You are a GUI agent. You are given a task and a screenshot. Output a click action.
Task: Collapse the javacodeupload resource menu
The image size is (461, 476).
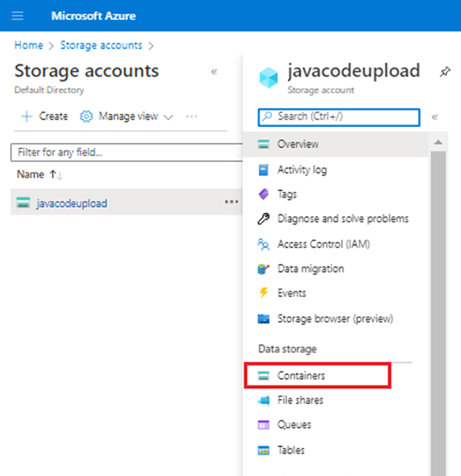click(x=435, y=117)
